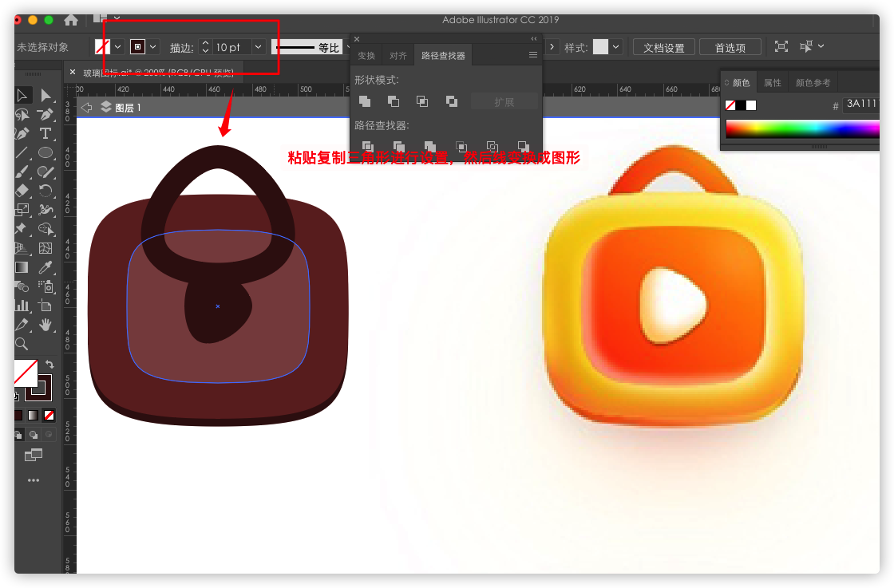Pick the black swatch in 颜色 panel
The height and width of the screenshot is (588, 894).
tap(741, 105)
